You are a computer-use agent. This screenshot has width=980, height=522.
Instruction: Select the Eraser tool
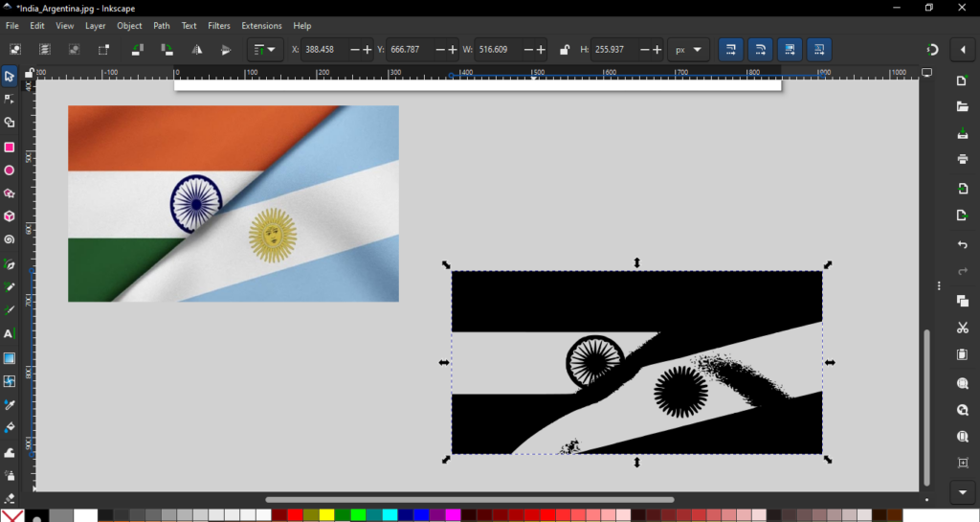click(x=10, y=498)
